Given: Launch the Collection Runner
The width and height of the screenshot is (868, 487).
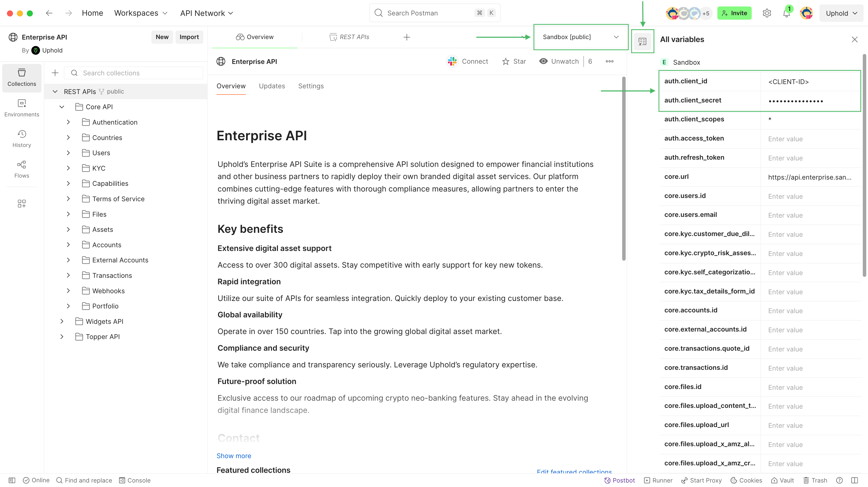Looking at the screenshot, I should tap(658, 480).
